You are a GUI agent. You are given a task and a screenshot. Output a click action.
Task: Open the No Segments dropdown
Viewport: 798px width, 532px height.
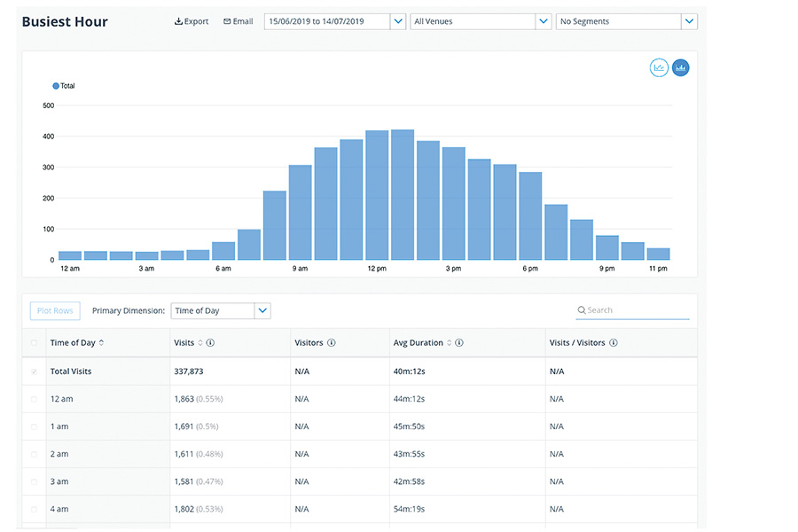(689, 21)
